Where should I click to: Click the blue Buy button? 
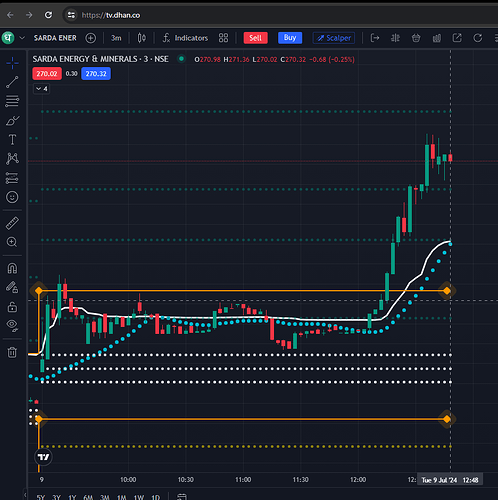pyautogui.click(x=290, y=38)
